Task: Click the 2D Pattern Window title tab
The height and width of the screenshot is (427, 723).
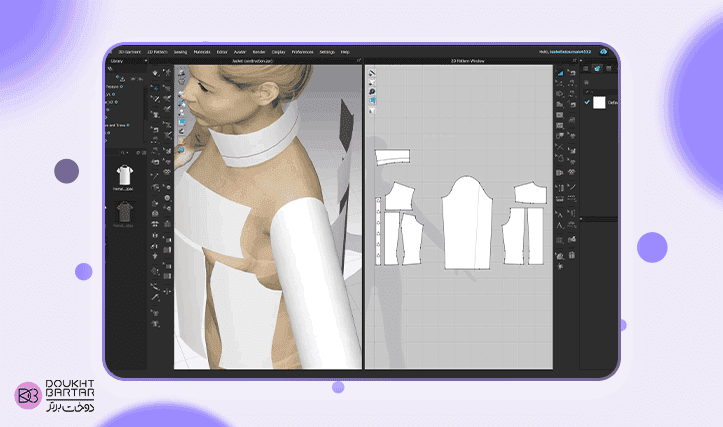Action: click(467, 61)
